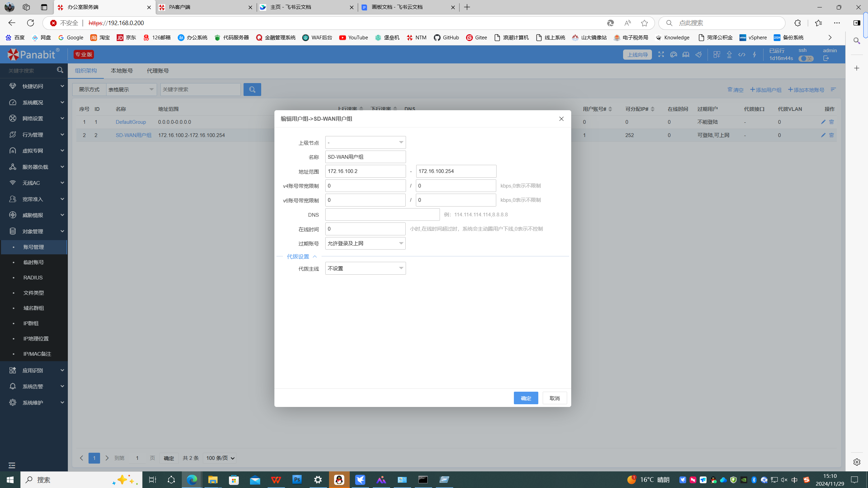Edit the SD-WAN用户组 row pencil icon
868x488 pixels.
click(x=823, y=135)
